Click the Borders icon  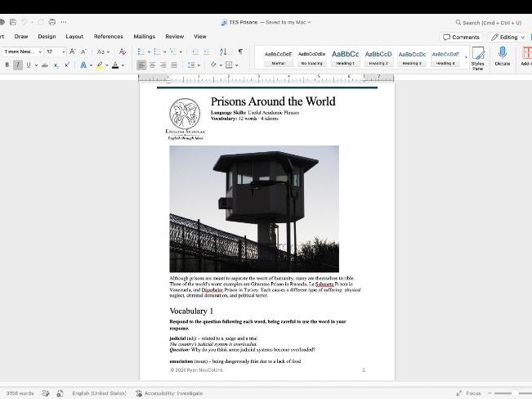click(x=229, y=65)
